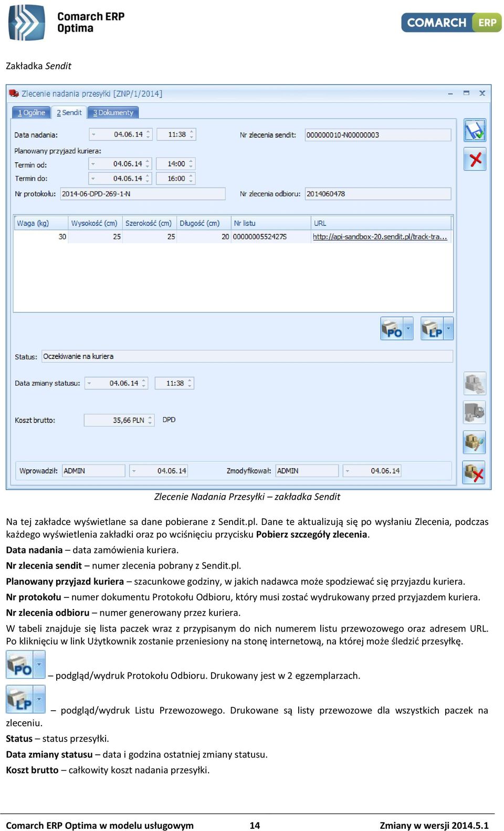Maximize the Zlecenie nadania przesyłki window

(466, 93)
